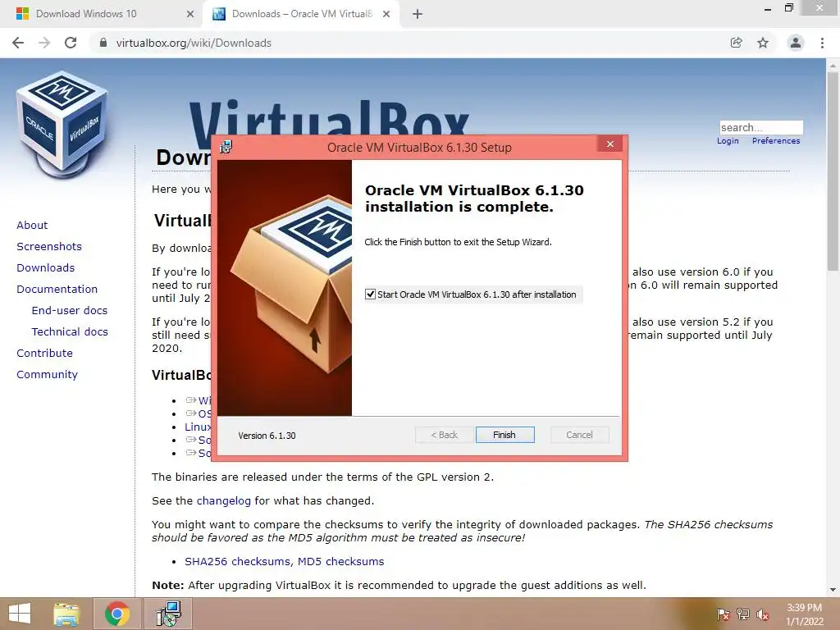Click the network icon in the system tray
Image resolution: width=840 pixels, height=630 pixels.
pyautogui.click(x=743, y=614)
